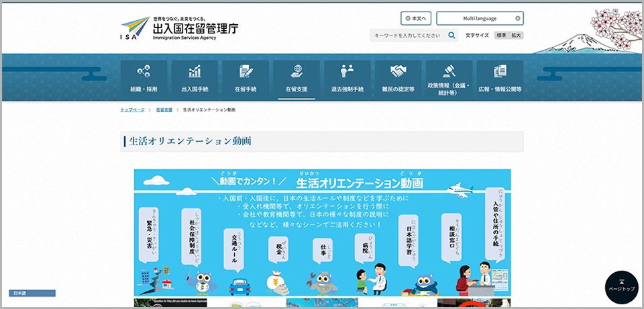Click the 難民の認定等 handshake icon
The width and height of the screenshot is (644, 309).
(x=398, y=72)
